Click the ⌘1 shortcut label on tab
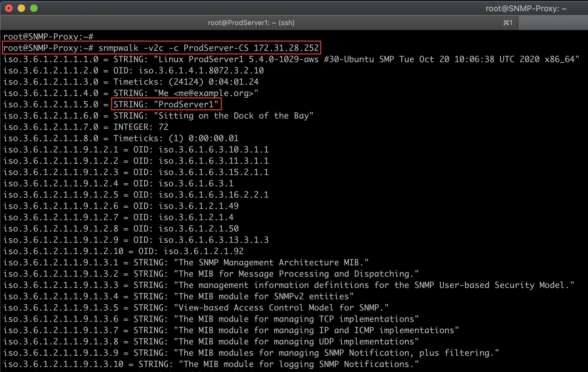 (x=508, y=23)
